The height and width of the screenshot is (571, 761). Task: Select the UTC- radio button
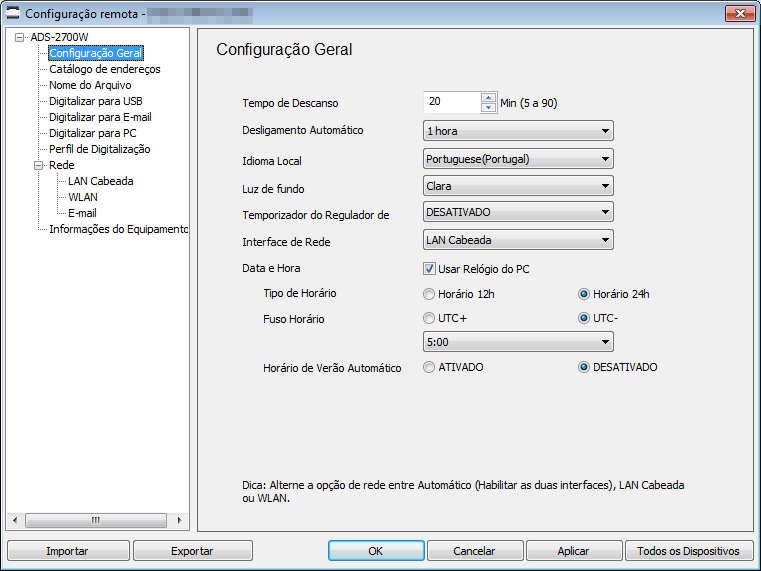[x=584, y=318]
